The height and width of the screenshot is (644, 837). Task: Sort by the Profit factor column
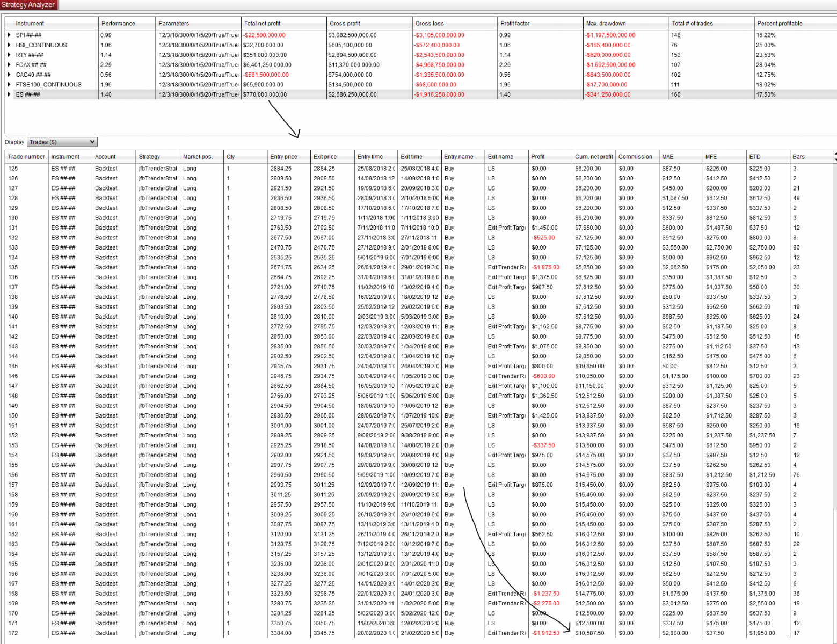[517, 23]
